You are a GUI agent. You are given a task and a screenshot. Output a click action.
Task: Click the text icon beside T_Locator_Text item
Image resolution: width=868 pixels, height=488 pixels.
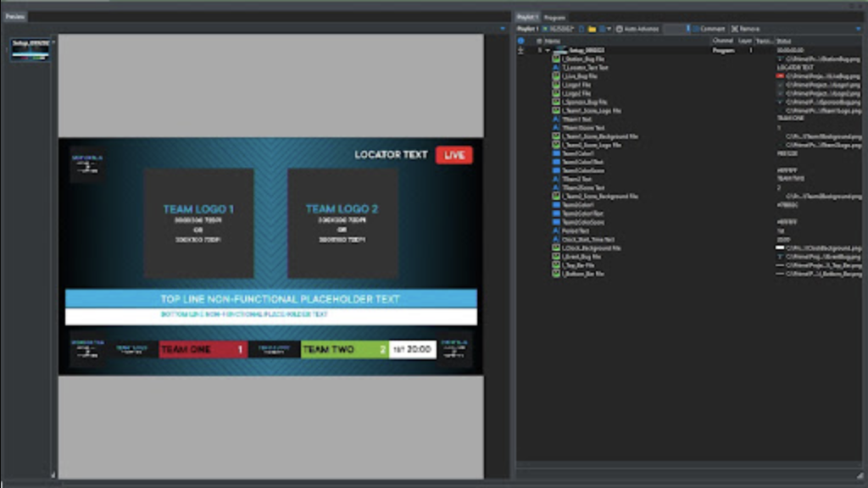[x=556, y=68]
